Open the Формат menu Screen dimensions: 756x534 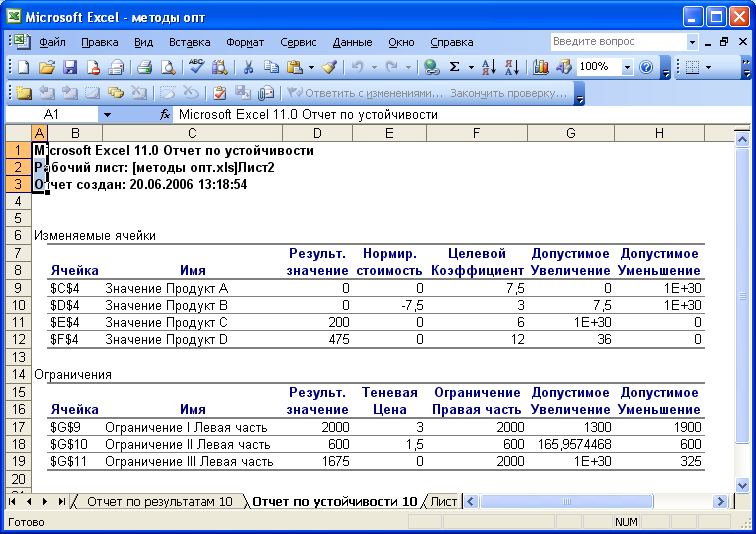tap(245, 42)
